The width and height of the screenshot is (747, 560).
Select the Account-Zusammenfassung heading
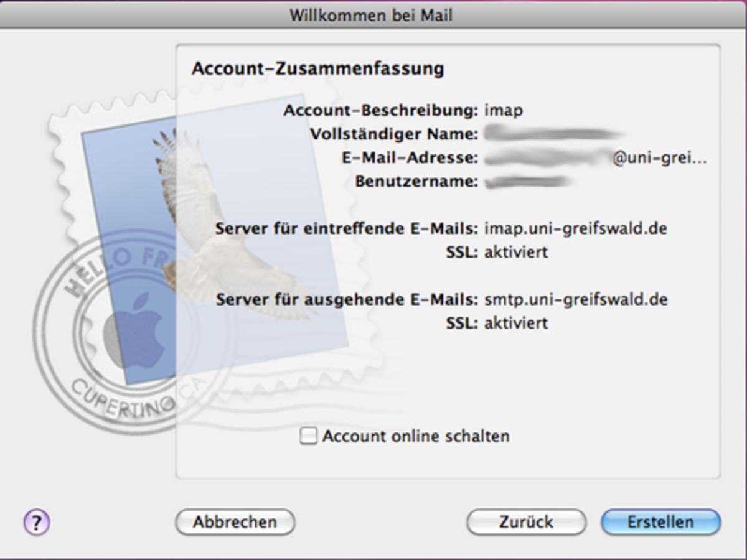point(317,68)
